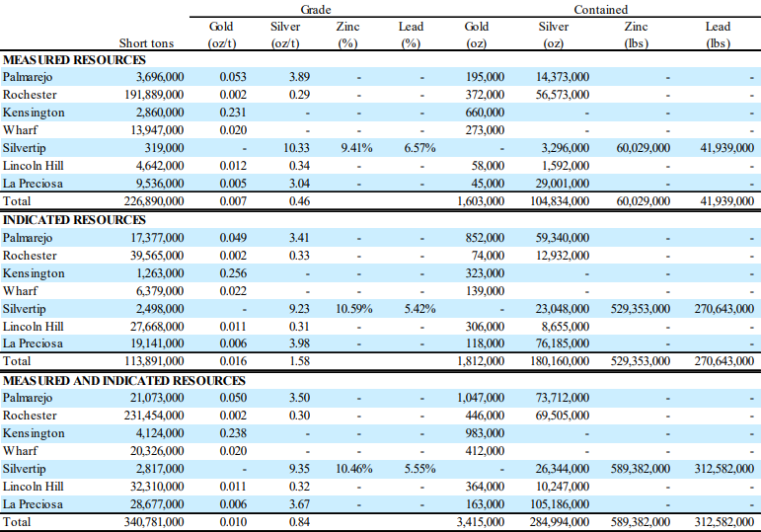The width and height of the screenshot is (761, 532).
Task: Click indicated total silver 180,160,000
Action: [560, 361]
